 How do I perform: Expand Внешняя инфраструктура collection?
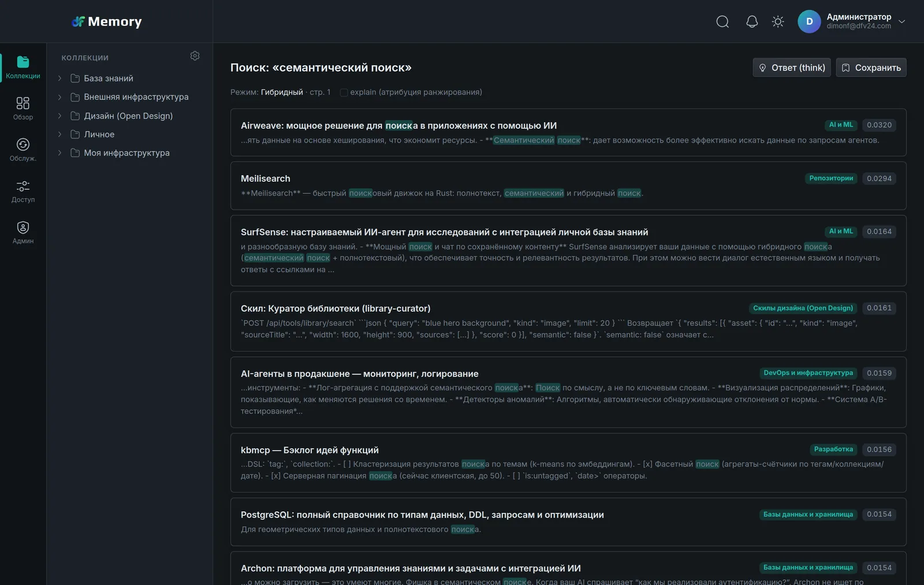click(59, 97)
